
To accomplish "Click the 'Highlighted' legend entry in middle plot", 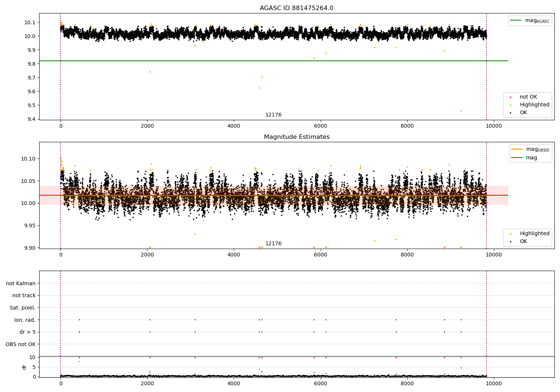I will coord(534,234).
